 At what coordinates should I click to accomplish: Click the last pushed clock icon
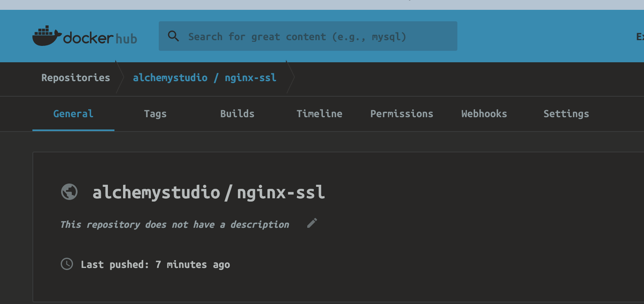point(67,264)
